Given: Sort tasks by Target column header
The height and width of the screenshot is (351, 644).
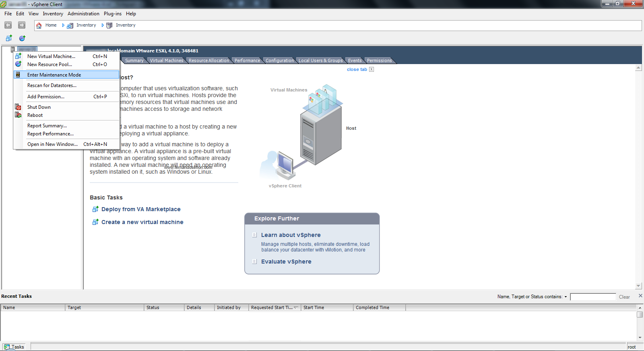Looking at the screenshot, I should coord(105,307).
